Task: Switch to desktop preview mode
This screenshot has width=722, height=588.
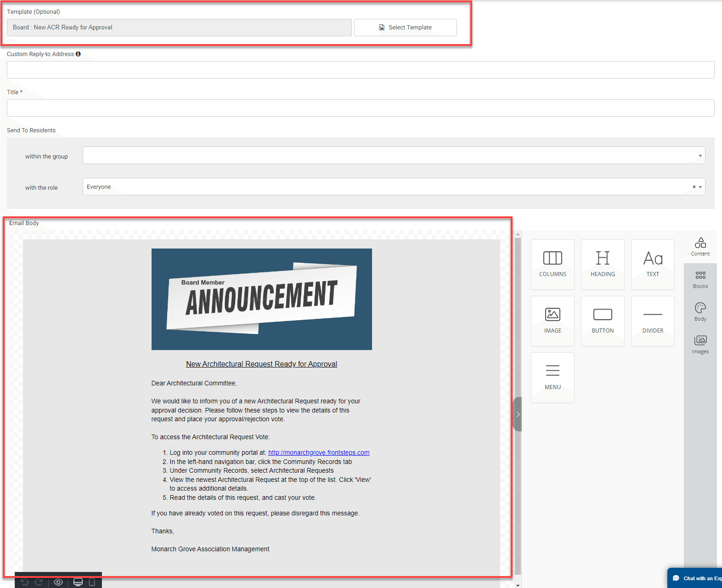Action: 78,582
